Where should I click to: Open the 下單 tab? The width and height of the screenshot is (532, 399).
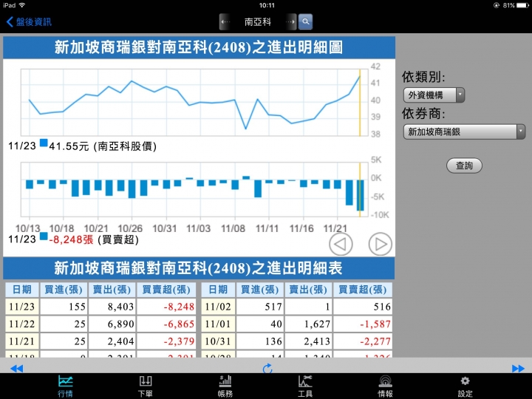coord(146,386)
